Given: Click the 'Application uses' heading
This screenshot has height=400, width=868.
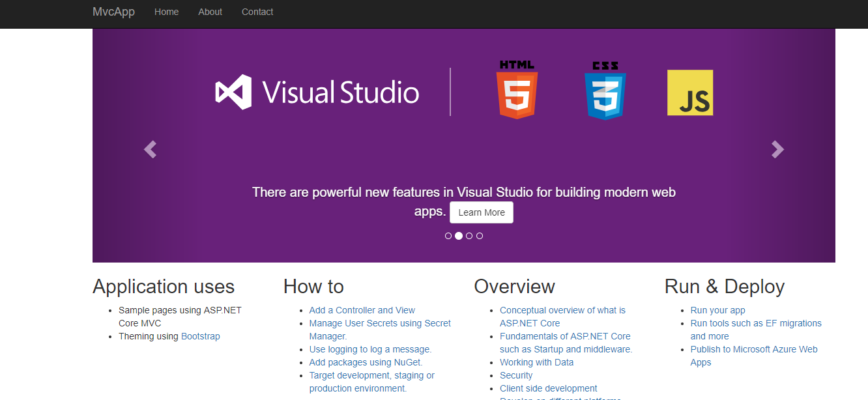Looking at the screenshot, I should coord(164,287).
